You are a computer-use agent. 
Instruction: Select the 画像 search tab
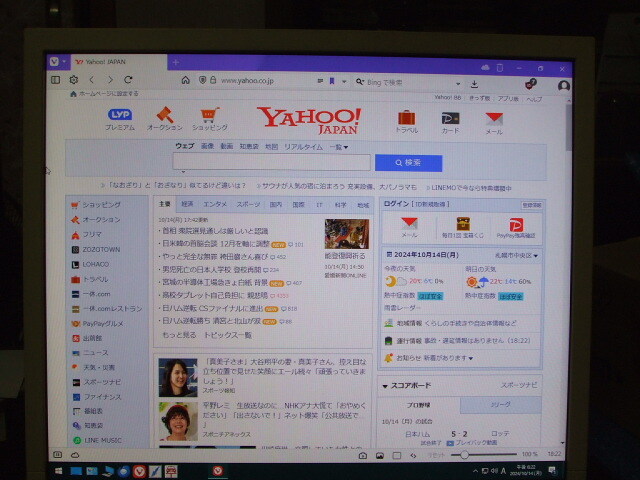tap(207, 146)
